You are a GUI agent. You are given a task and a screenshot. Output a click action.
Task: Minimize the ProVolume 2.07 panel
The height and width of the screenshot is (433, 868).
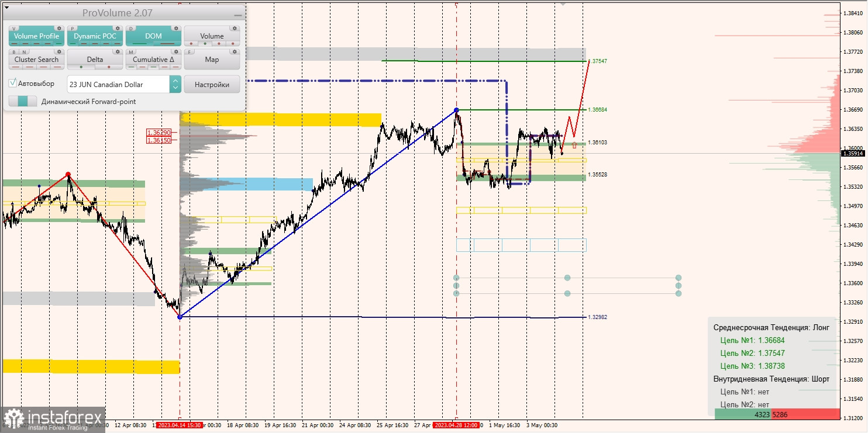pyautogui.click(x=237, y=15)
